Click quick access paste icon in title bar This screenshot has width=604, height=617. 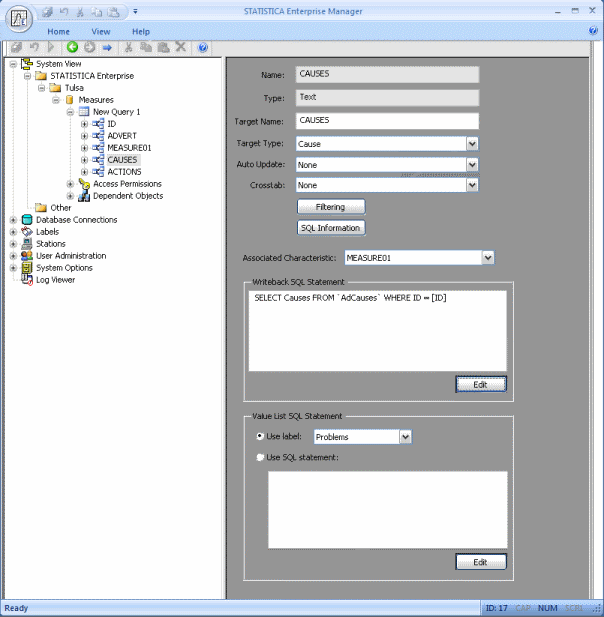point(114,12)
